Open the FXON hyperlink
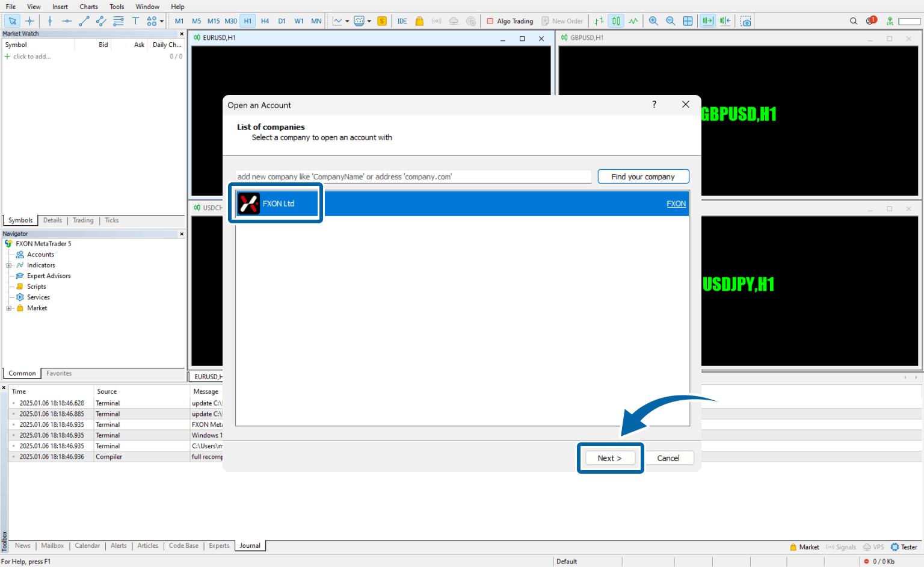This screenshot has height=567, width=924. tap(676, 204)
